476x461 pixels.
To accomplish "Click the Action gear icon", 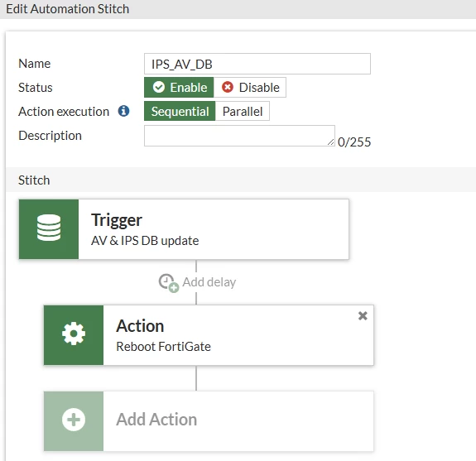I will tap(74, 334).
